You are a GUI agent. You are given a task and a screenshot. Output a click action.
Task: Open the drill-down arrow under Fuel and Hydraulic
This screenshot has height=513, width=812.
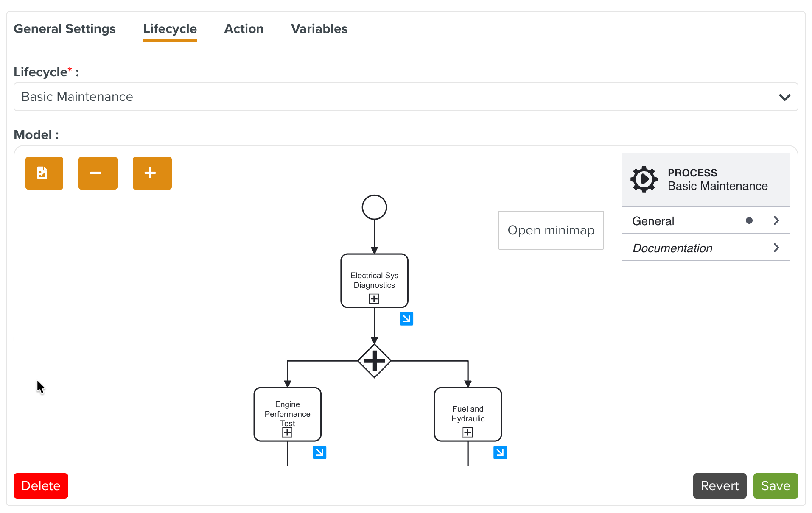click(500, 452)
